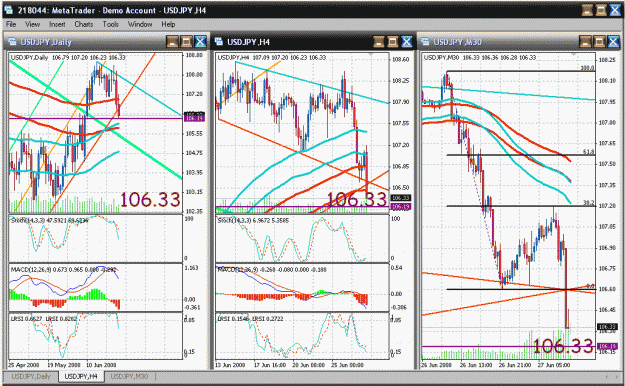
Task: Click the USDJPY,H4 chart window icon
Action: click(219, 42)
